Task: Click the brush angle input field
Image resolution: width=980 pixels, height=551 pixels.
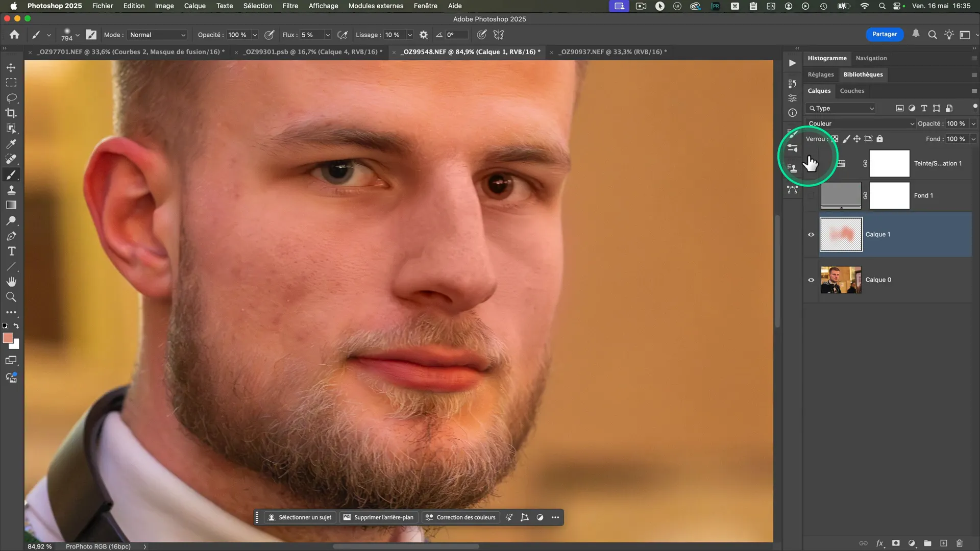Action: 456,35
